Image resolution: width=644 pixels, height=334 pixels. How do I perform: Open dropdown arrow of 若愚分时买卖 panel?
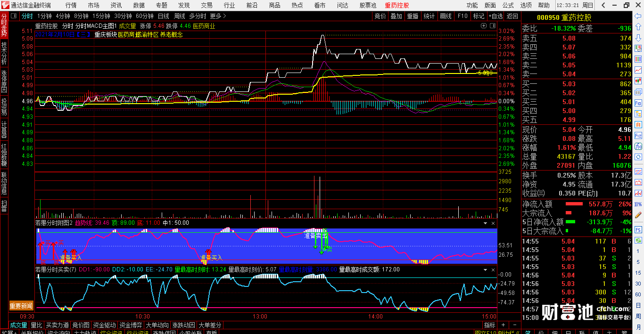pyautogui.click(x=485, y=270)
